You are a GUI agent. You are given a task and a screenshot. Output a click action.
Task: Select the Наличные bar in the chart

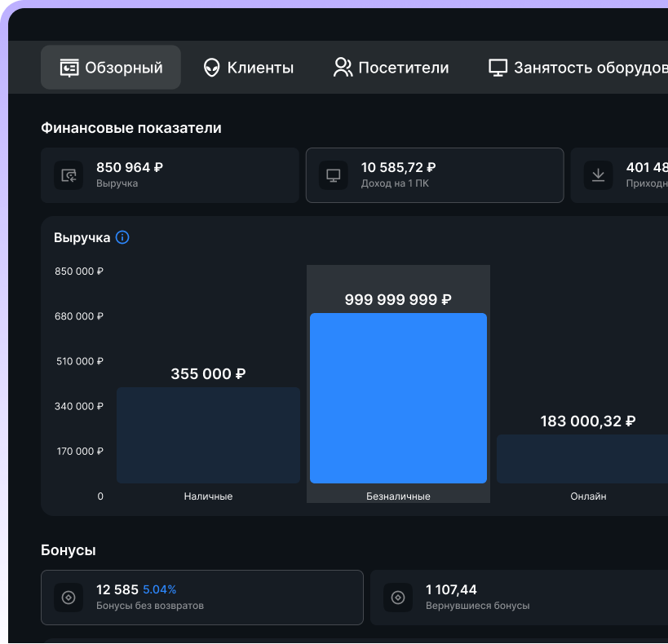click(208, 435)
